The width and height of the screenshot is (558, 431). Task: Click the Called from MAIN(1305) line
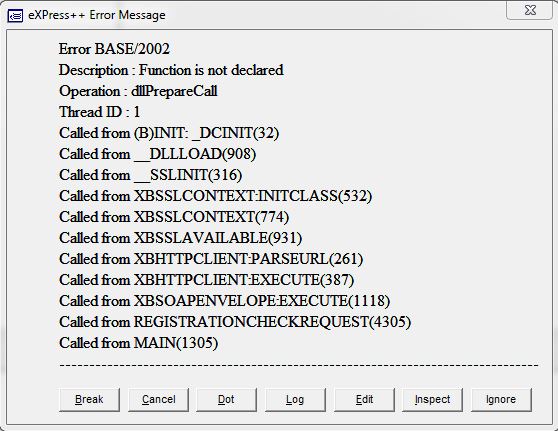coord(138,343)
